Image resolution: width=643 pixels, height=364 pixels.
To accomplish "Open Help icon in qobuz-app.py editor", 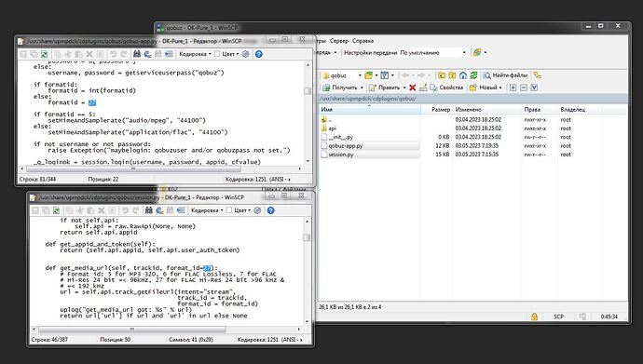I will click(x=259, y=54).
